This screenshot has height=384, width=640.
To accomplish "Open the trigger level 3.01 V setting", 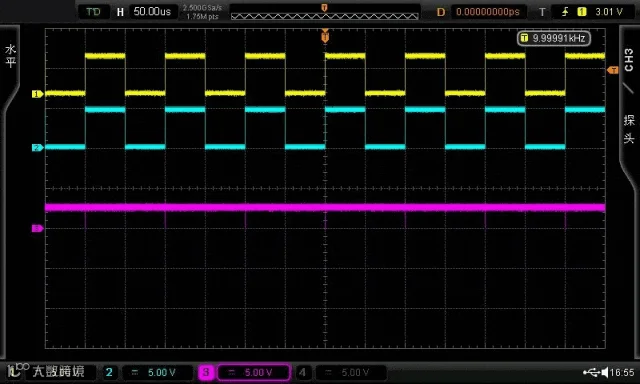I will [x=609, y=12].
